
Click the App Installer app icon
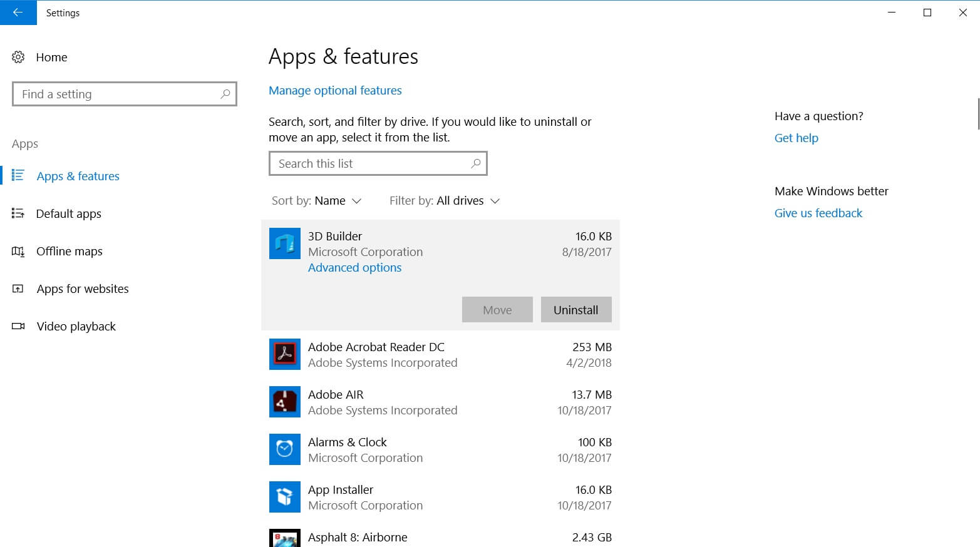(285, 497)
